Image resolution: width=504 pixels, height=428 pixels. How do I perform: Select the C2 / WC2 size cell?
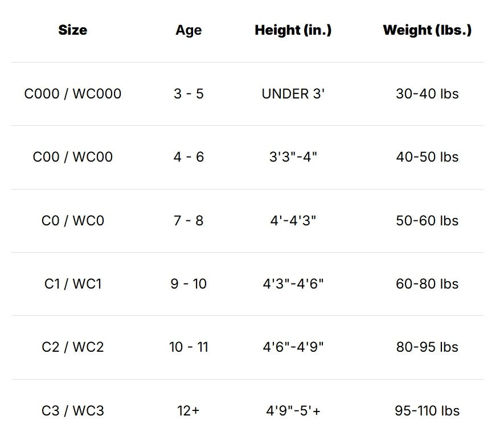coord(73,347)
